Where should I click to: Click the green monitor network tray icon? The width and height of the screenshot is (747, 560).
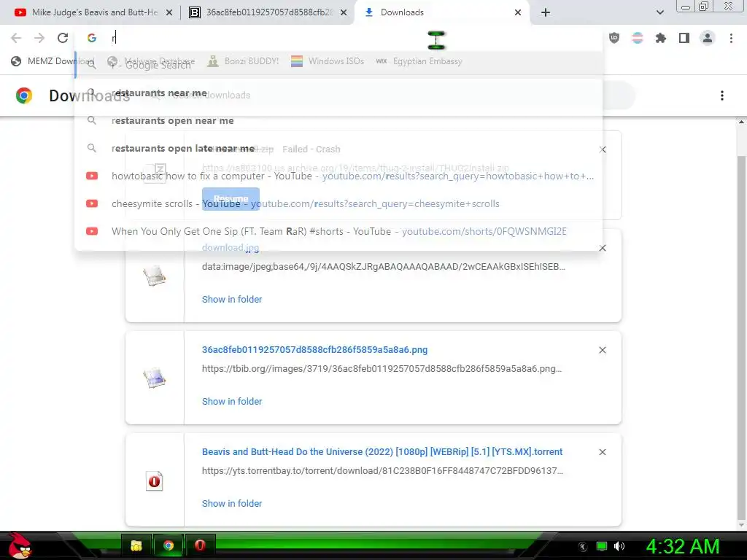(602, 546)
